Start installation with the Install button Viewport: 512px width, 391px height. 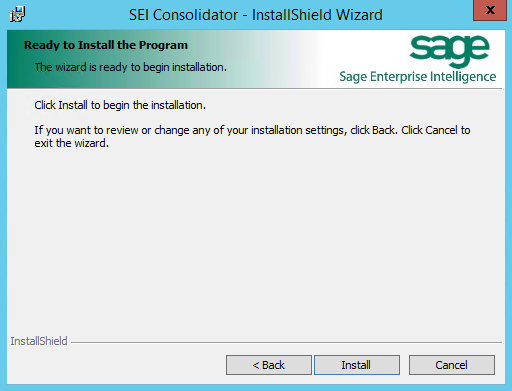(357, 365)
